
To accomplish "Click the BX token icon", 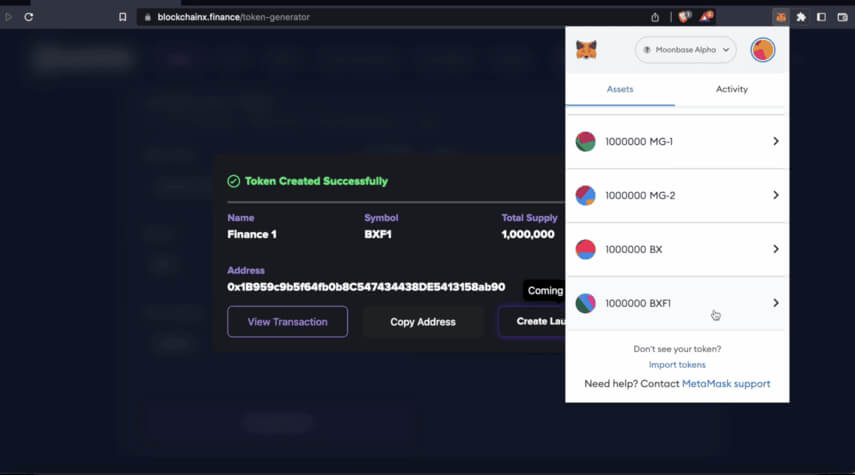I will coord(586,249).
